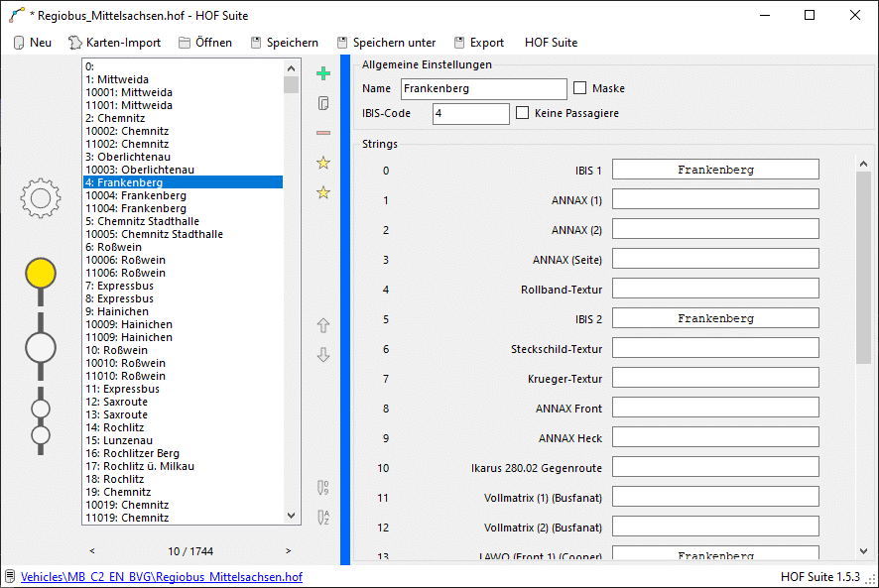Click the IBIS-Code input field
Image resolution: width=879 pixels, height=588 pixels.
point(470,113)
